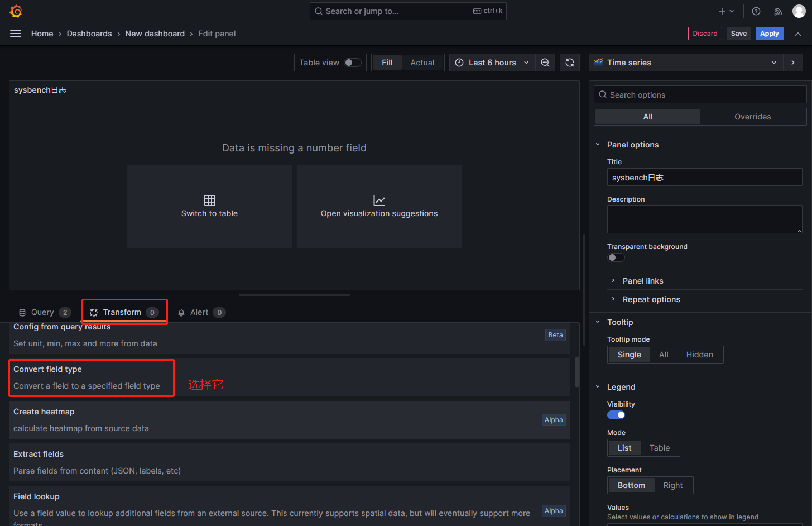Screen dimensions: 812x526
Task: Click the panel resize handle bar
Action: [x=295, y=295]
